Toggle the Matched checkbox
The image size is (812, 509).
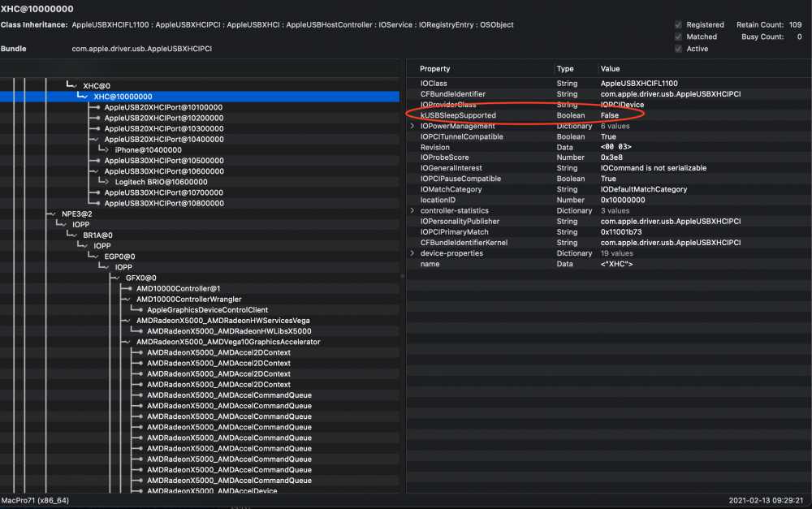click(x=678, y=37)
